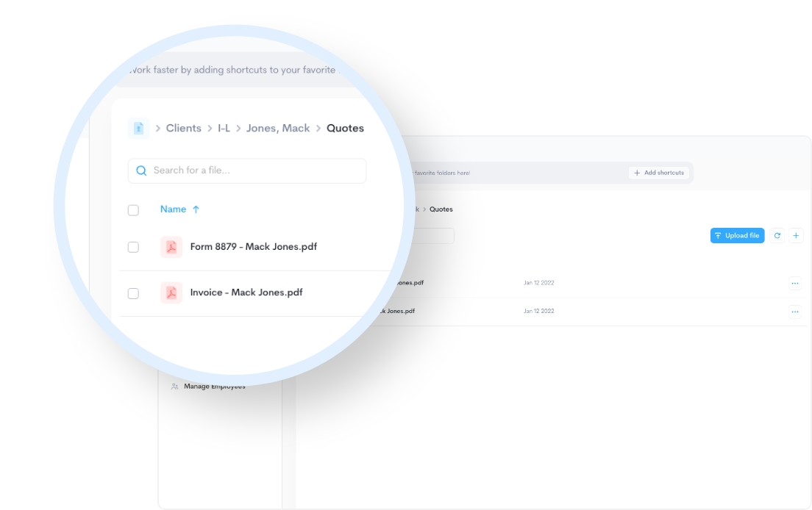Navigate to Clients in the breadcrumb
Viewport: 812px width, 510px height.
183,128
